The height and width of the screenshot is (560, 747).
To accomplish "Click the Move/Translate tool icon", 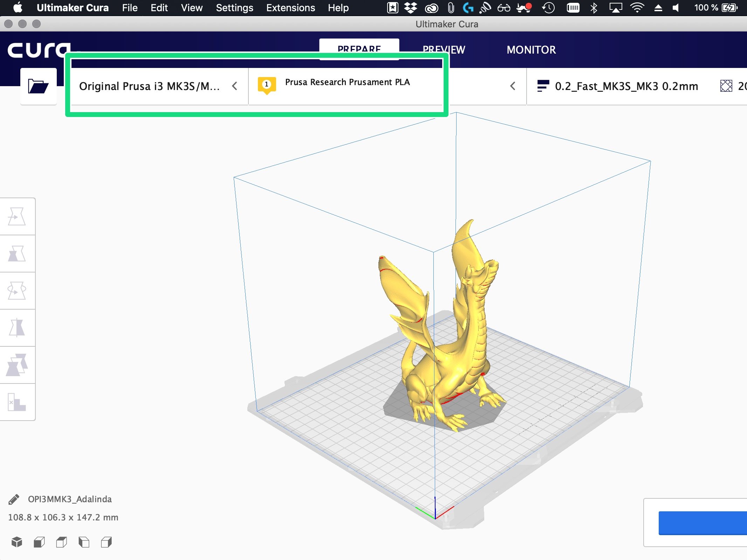I will click(17, 216).
